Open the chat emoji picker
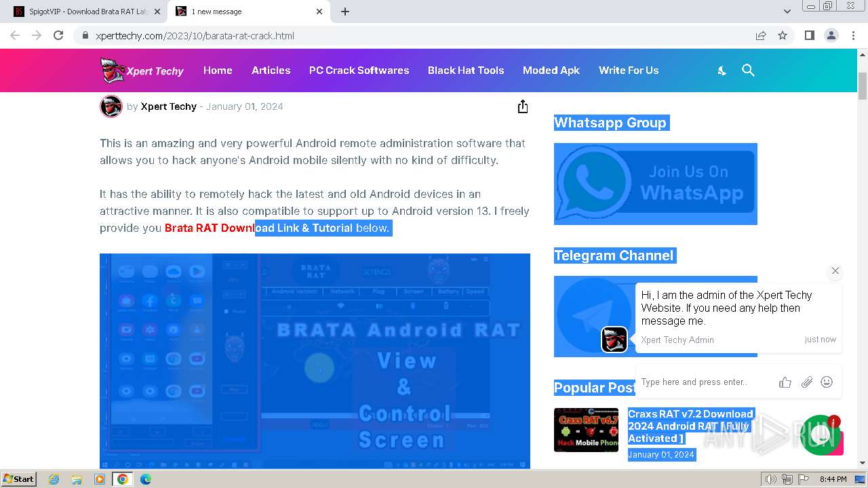Viewport: 868px width, 488px height. pyautogui.click(x=827, y=382)
